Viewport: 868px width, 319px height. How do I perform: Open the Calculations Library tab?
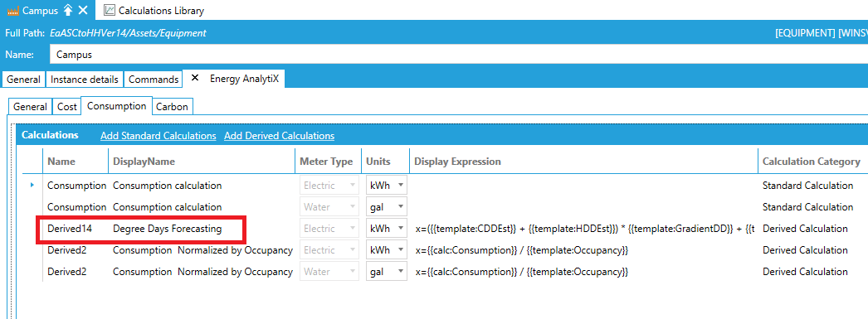pos(154,10)
